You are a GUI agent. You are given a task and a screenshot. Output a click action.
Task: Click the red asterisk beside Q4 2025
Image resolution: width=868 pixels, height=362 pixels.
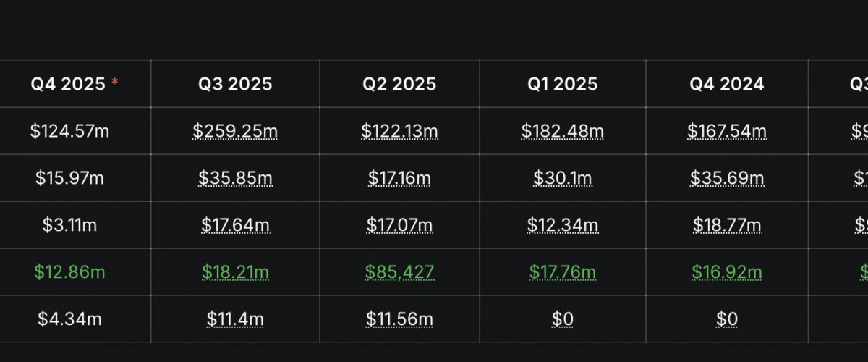click(x=114, y=82)
